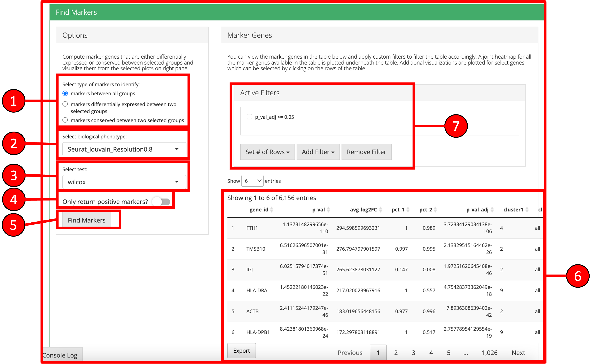Viewport: 591px width, 364px height.
Task: Select markers between all groups option
Action: coord(65,93)
